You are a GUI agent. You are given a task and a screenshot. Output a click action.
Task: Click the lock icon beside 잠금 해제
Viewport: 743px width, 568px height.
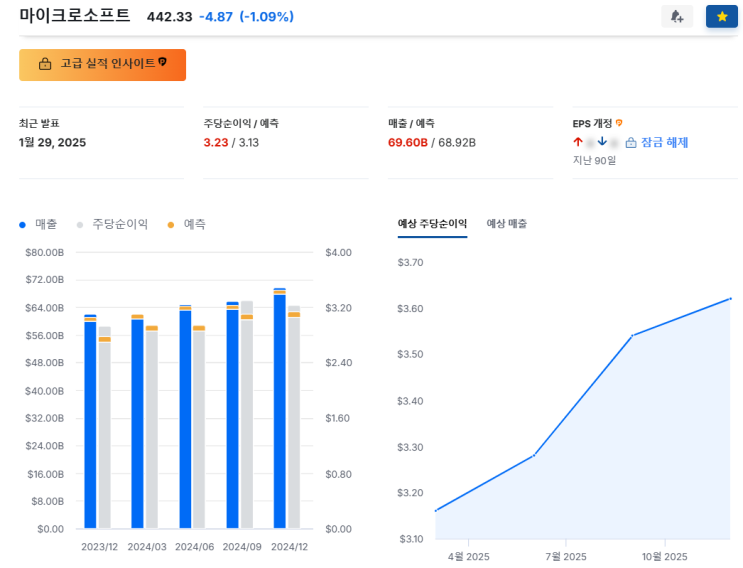click(631, 143)
